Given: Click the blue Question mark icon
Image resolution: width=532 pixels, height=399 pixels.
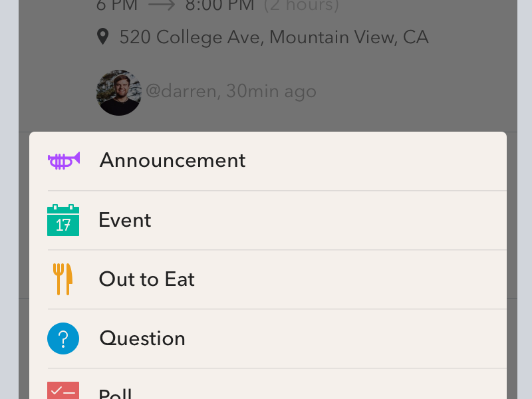Looking at the screenshot, I should tap(63, 338).
